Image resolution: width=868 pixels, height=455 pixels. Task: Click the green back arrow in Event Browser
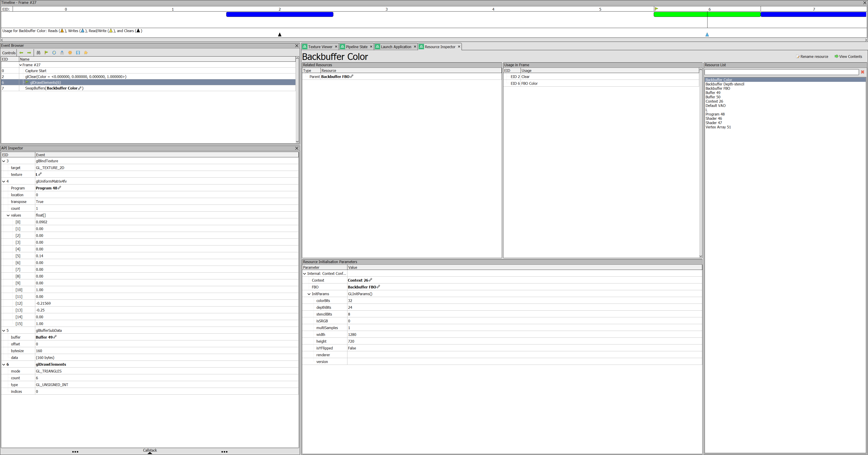21,53
